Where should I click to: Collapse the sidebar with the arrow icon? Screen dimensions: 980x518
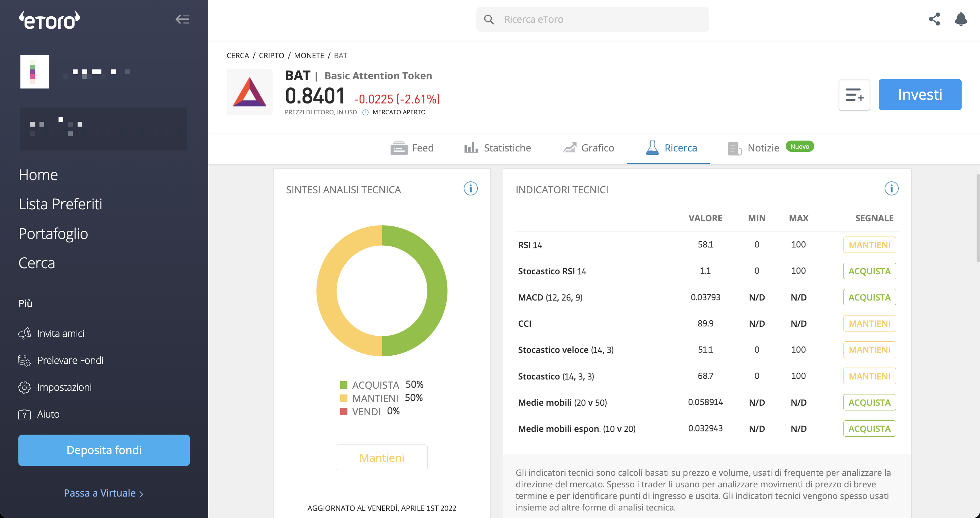183,19
